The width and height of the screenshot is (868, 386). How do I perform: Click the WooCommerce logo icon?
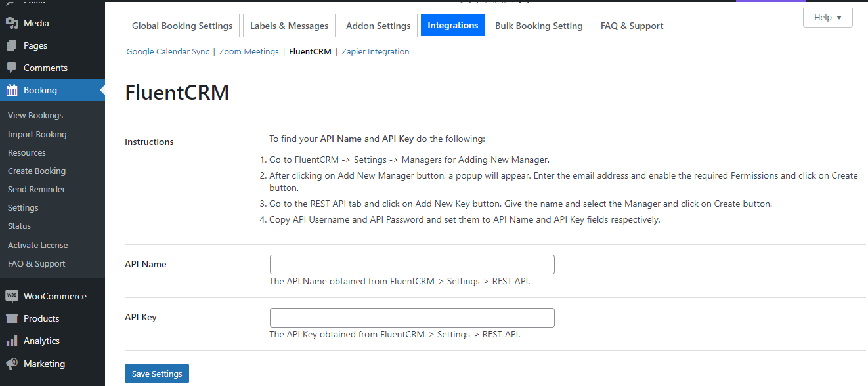coord(12,296)
